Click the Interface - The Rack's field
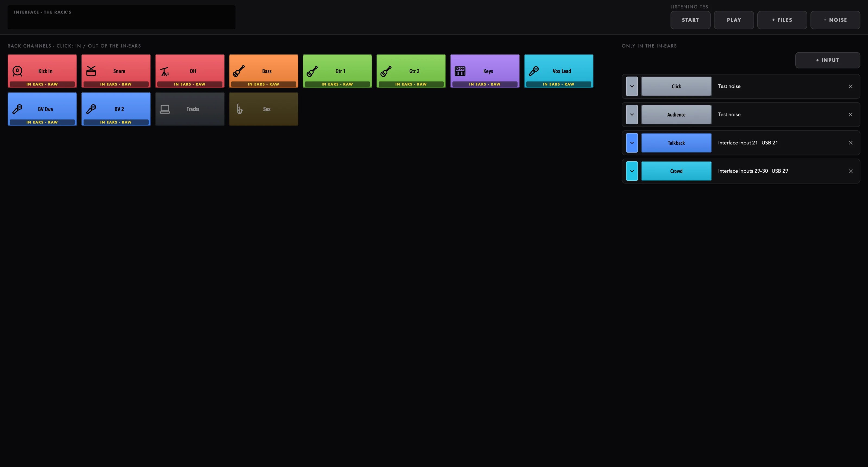The height and width of the screenshot is (467, 868). click(121, 17)
